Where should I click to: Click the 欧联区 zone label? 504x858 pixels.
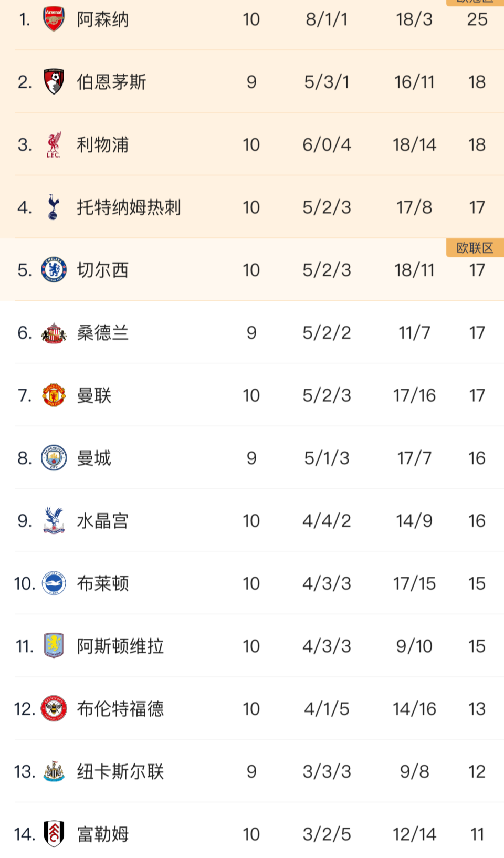[x=474, y=248]
